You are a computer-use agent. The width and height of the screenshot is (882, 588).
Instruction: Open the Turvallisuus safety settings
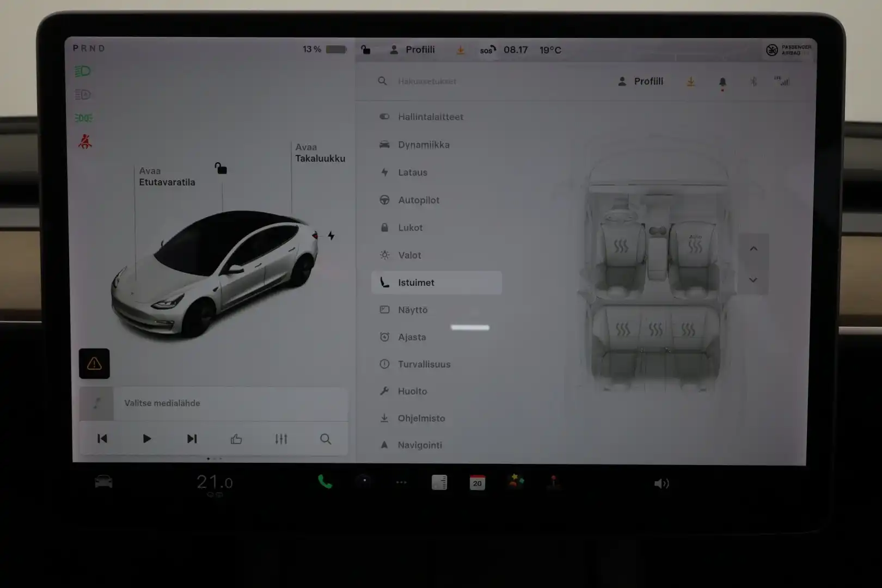425,364
